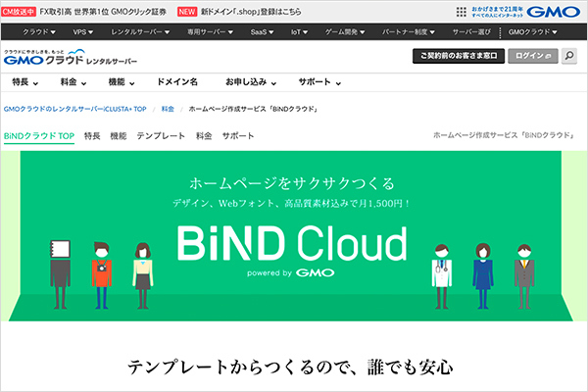
Task: Select the BiNDクラウド TOP tab
Action: (39, 136)
